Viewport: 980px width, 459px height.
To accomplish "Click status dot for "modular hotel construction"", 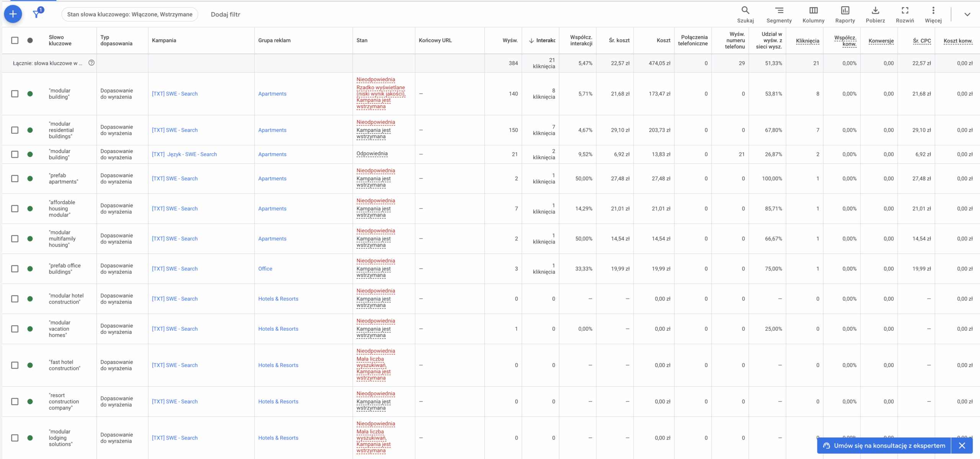I will point(30,299).
